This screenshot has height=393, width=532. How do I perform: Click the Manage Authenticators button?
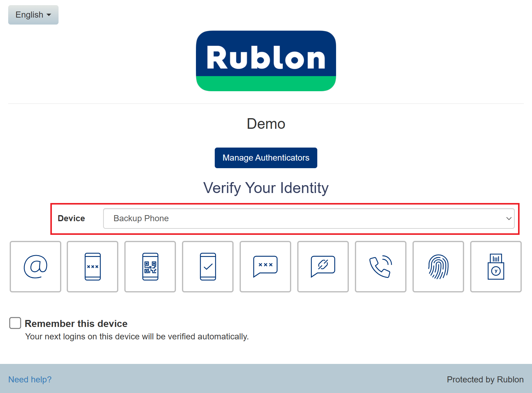click(266, 158)
